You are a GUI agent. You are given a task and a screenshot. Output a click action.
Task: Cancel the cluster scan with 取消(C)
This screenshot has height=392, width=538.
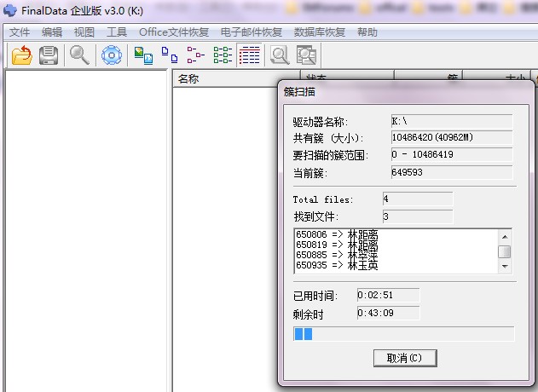coord(405,358)
